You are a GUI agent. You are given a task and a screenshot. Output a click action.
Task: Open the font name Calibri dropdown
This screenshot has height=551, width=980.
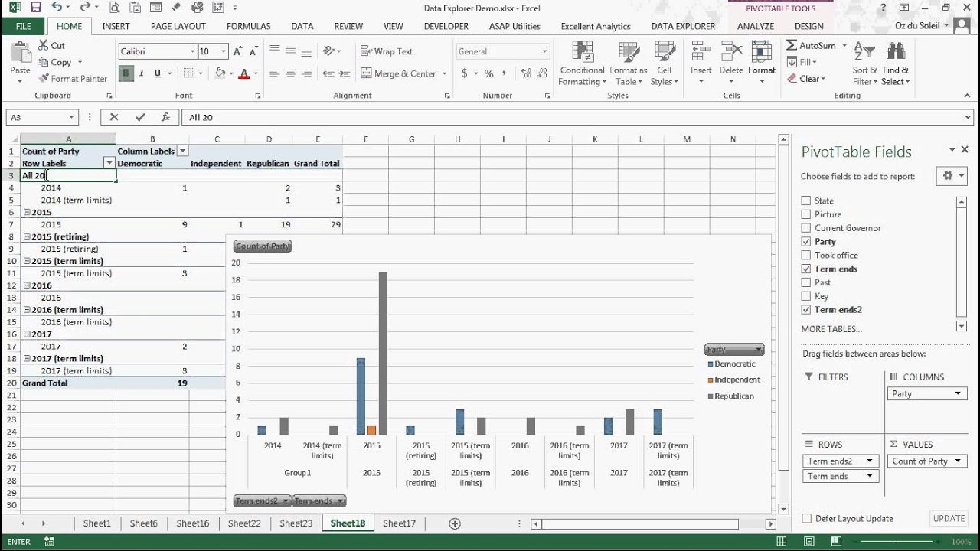point(192,51)
